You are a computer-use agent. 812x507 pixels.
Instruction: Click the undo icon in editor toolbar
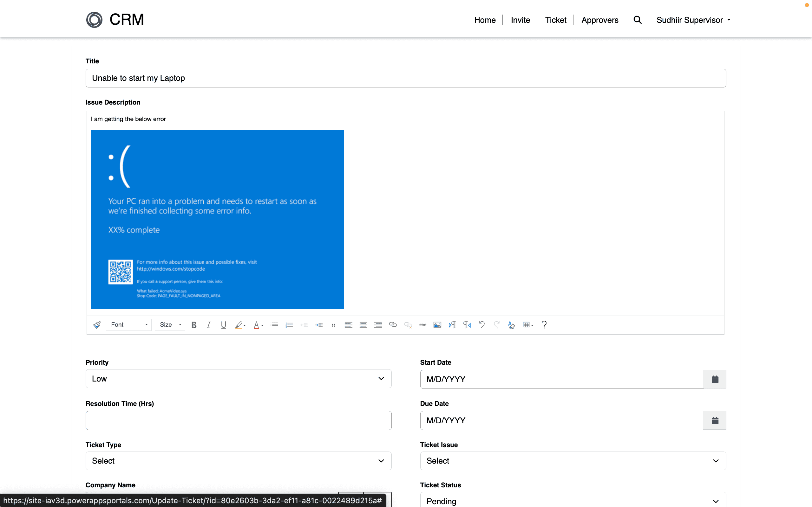coord(481,324)
